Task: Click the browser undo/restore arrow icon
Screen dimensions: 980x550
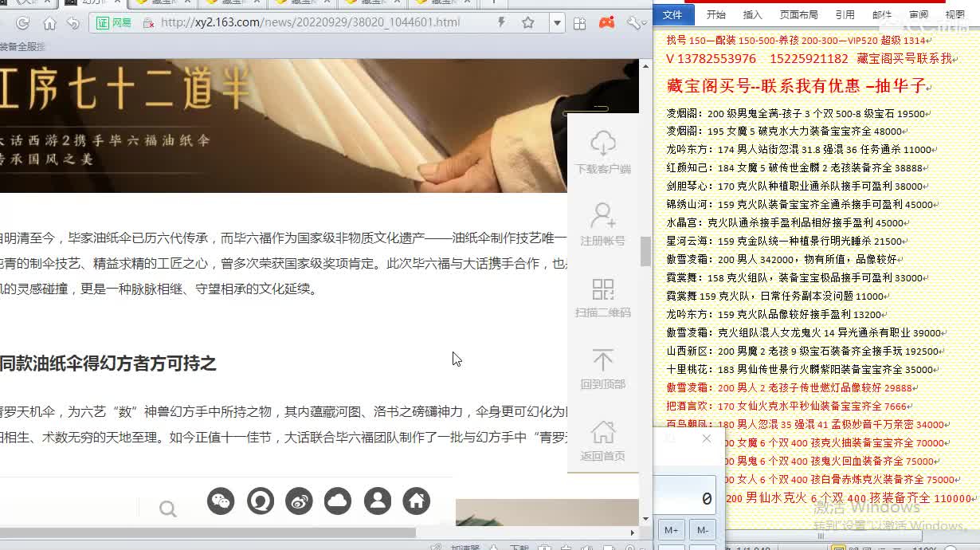Action: click(x=73, y=23)
